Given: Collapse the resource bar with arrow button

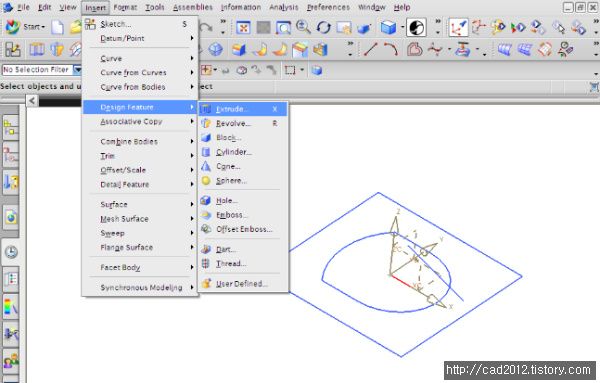Looking at the screenshot, I should [32, 101].
